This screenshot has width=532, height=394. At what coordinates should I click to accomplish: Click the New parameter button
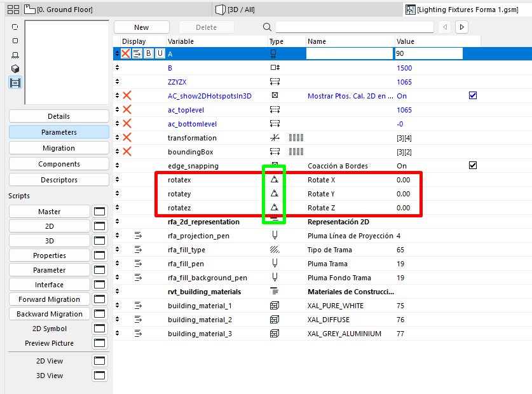point(141,27)
